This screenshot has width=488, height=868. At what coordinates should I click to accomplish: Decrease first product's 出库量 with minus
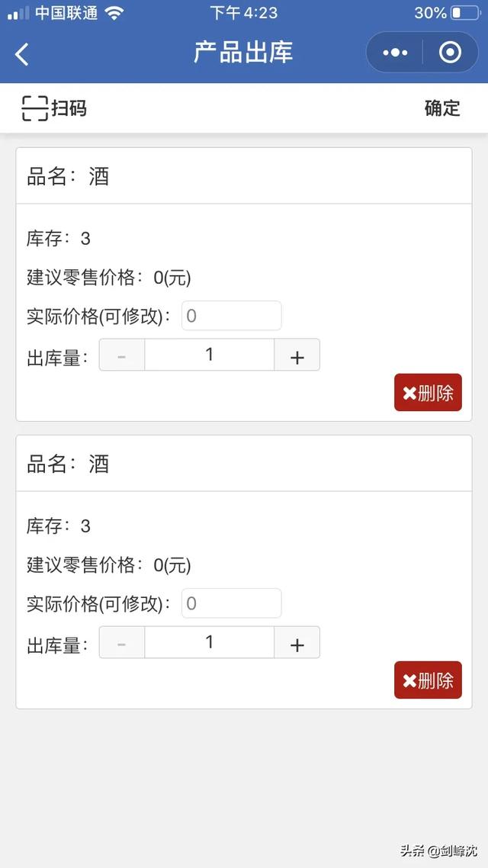pos(122,355)
